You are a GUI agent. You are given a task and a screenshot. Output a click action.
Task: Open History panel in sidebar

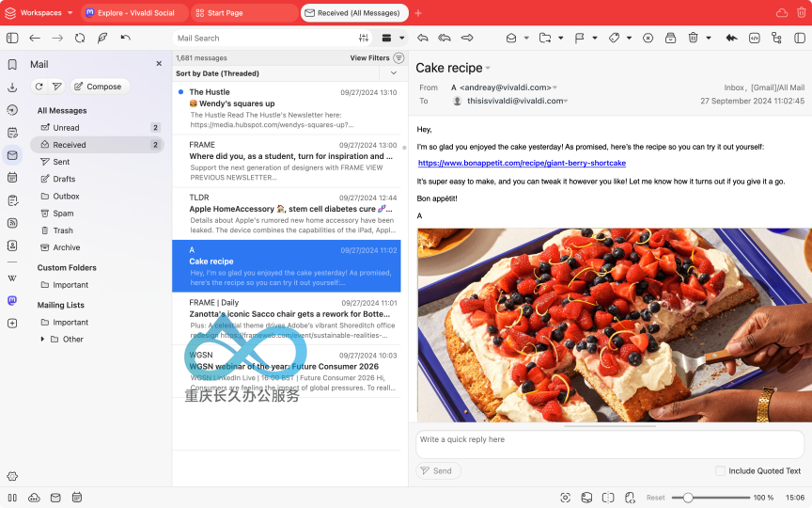click(x=12, y=110)
